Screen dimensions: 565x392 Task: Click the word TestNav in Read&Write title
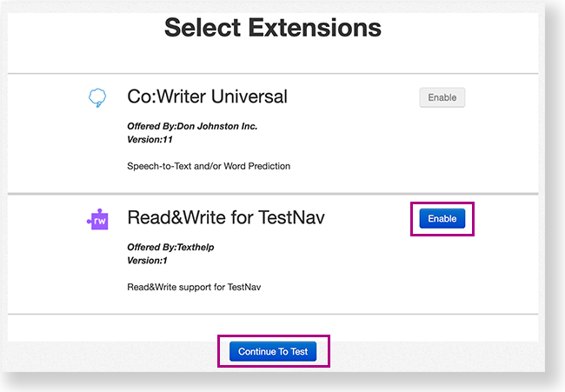[291, 217]
